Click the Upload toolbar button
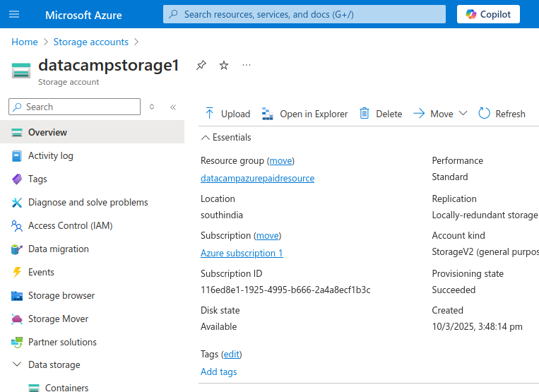Screen dimensions: 539x392 [x=227, y=114]
